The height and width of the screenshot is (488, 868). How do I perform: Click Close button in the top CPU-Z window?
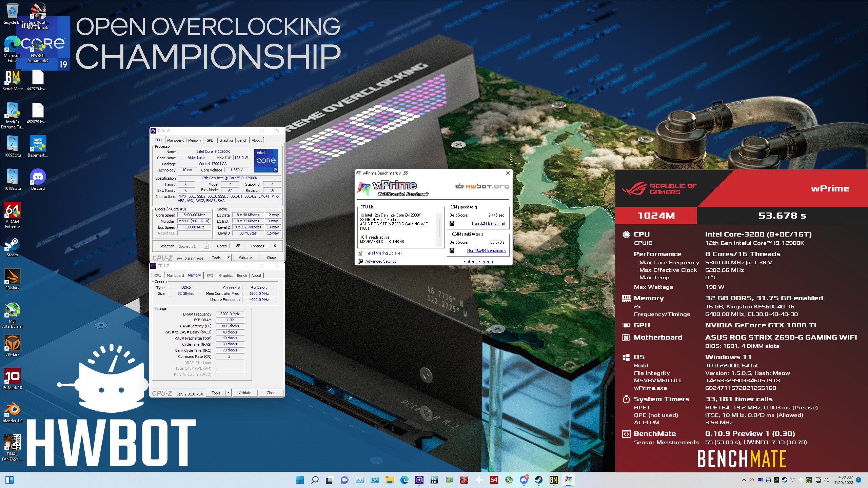pos(271,258)
